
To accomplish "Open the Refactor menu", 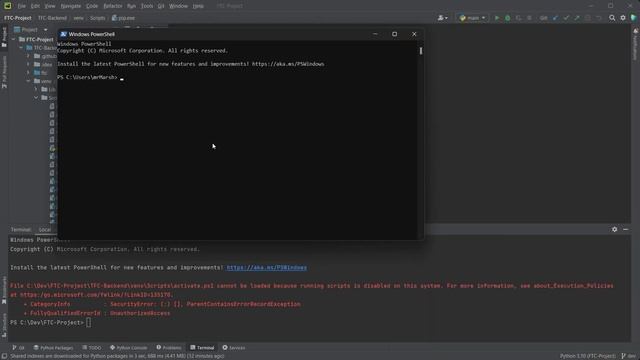I will (113, 6).
